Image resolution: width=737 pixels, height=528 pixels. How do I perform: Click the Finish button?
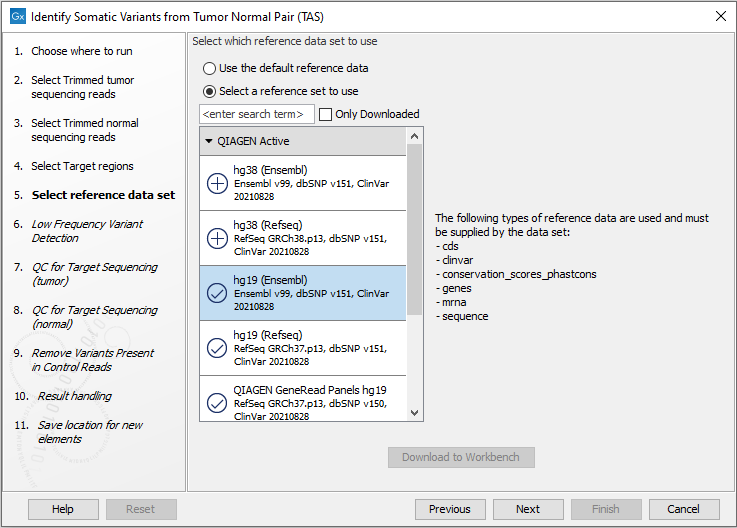coord(606,509)
